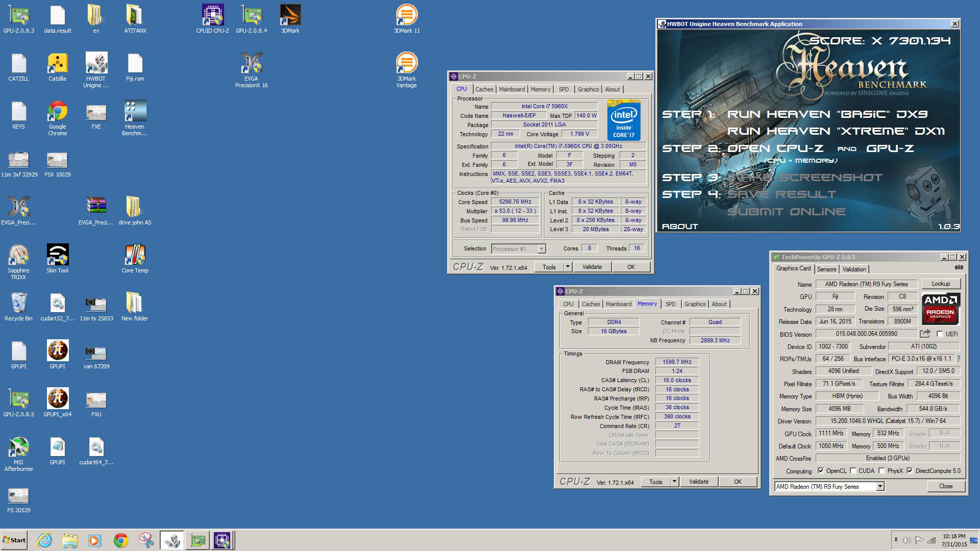Screen dimensions: 980x551
Task: Open the drive john AS folder
Action: [135, 211]
